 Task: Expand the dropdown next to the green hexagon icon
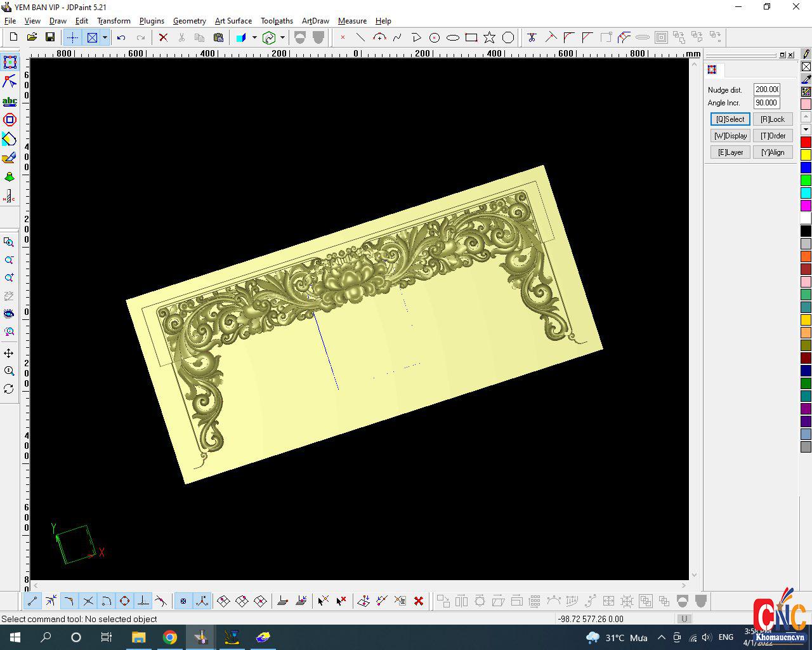282,37
